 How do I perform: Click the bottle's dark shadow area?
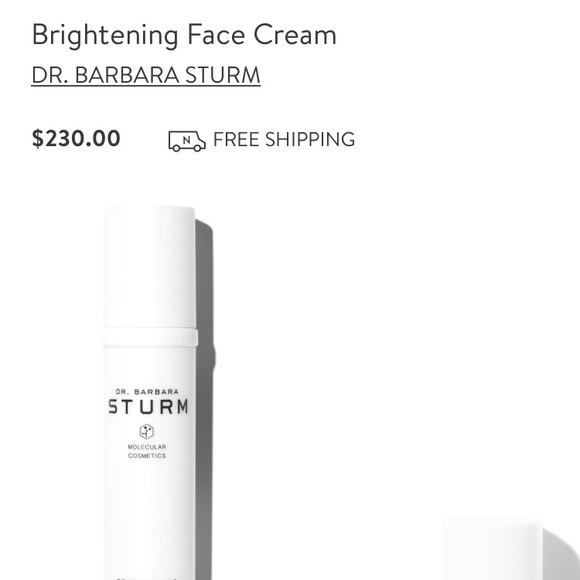tap(204, 407)
